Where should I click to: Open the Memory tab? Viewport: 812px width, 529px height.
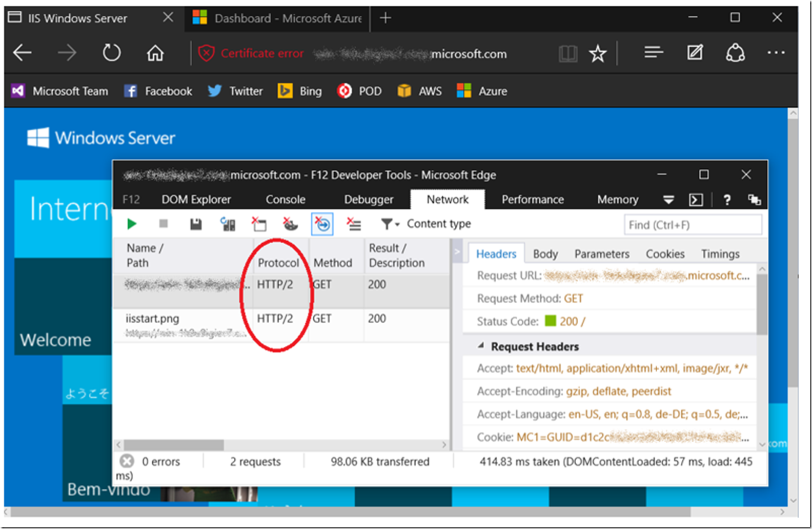tap(618, 200)
